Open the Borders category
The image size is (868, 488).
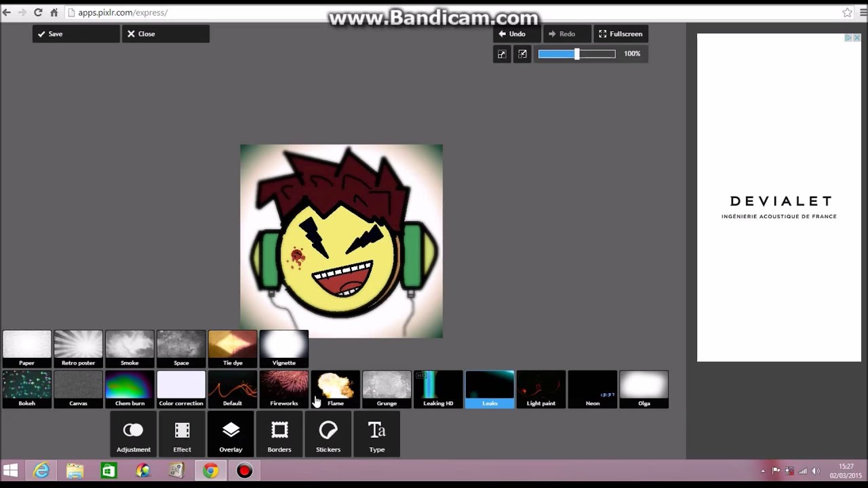coord(279,434)
